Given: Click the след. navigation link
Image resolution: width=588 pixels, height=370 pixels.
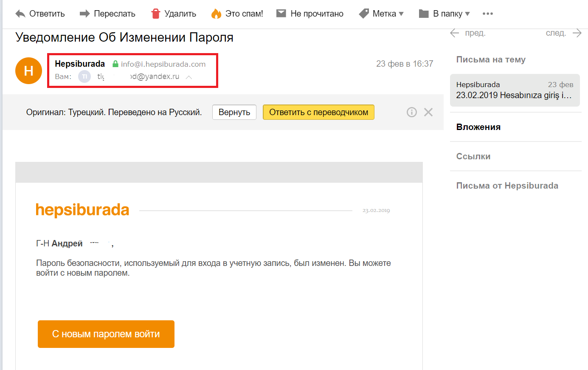Looking at the screenshot, I should (556, 33).
